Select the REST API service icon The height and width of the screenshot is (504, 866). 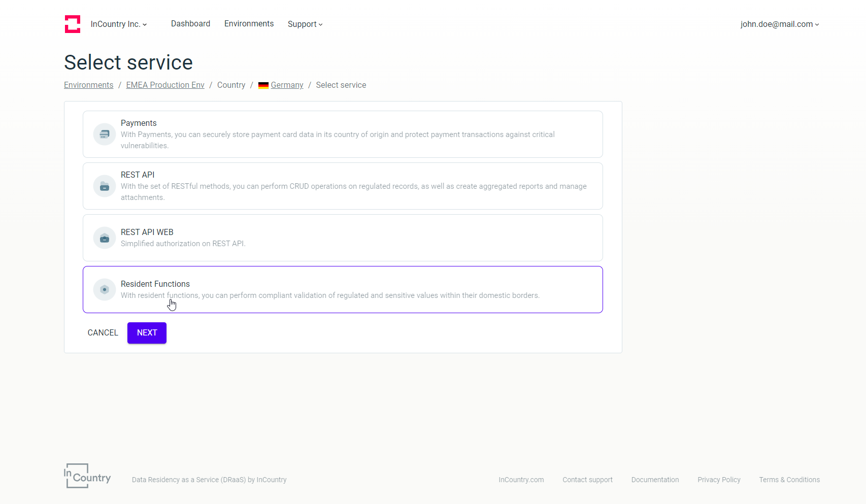click(104, 186)
